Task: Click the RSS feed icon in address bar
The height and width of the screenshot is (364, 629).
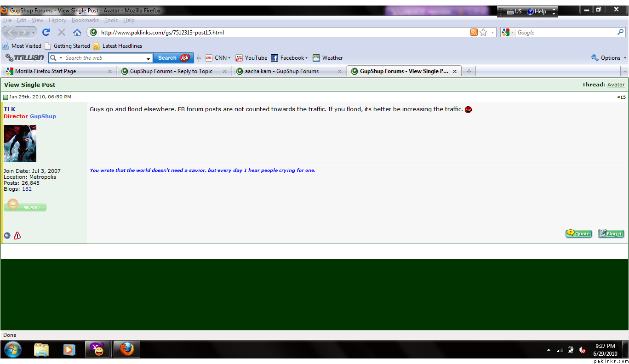Action: pyautogui.click(x=474, y=32)
